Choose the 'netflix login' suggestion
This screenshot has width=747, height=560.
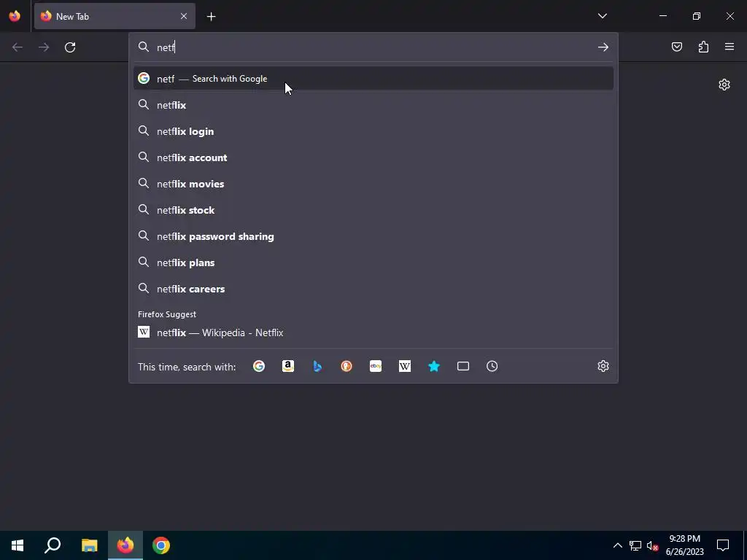pyautogui.click(x=373, y=131)
